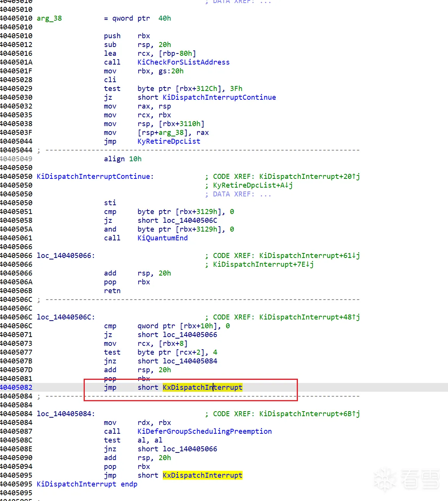448x501 pixels.
Task: Click the highlighted KxDispatchInterrupt at address 40405082
Action: coord(202,388)
